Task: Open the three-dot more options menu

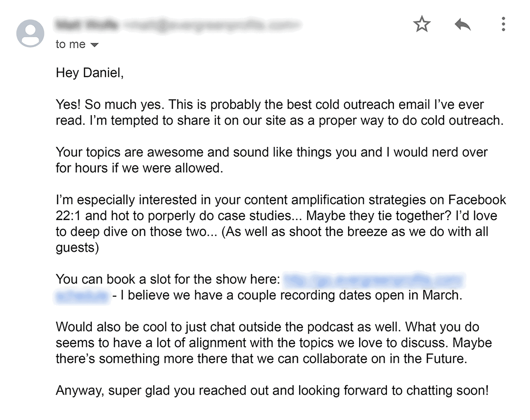Action: tap(503, 24)
